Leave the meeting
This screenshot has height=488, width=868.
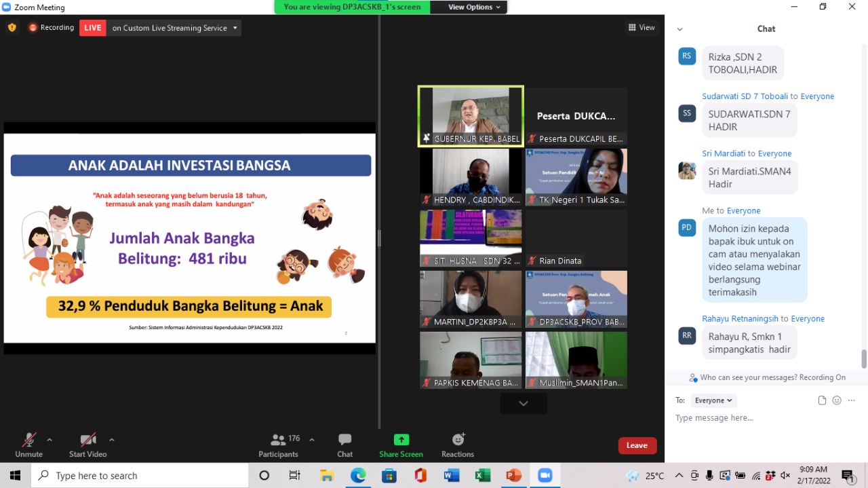(x=637, y=445)
